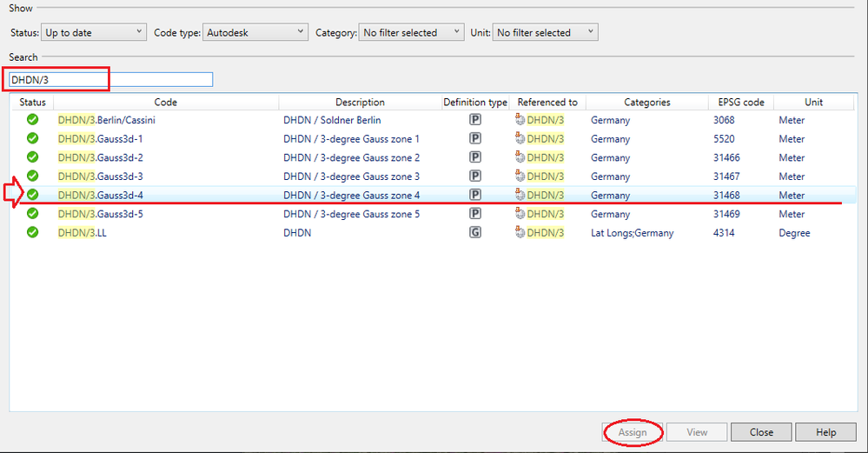Click EPSG code 31467

tap(726, 177)
